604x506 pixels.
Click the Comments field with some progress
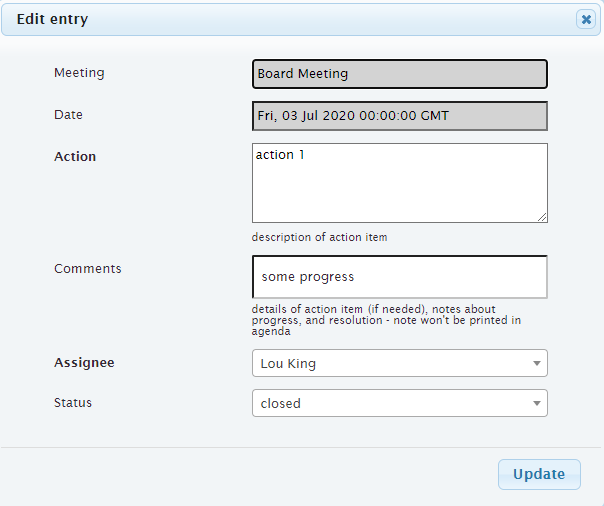click(399, 277)
